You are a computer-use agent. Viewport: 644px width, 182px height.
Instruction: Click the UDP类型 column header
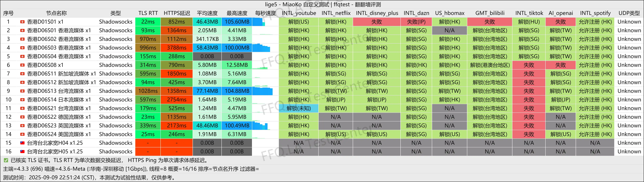click(629, 13)
